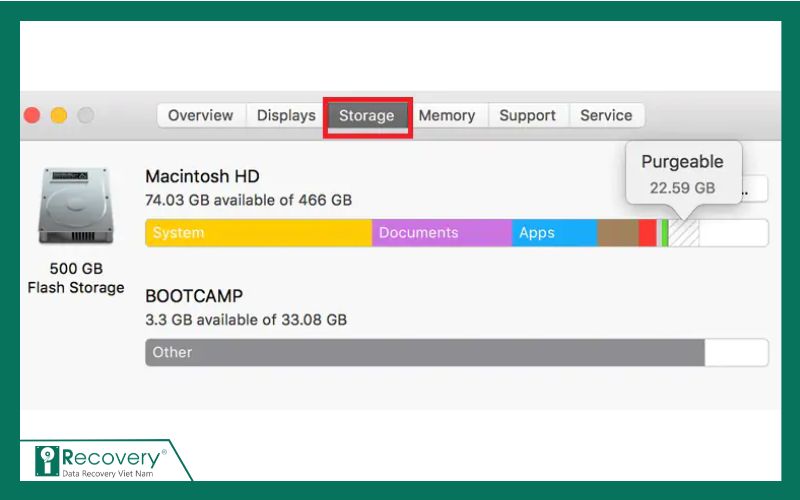Viewport: 800px width, 500px height.
Task: Go to the Memory tab
Action: [x=447, y=115]
